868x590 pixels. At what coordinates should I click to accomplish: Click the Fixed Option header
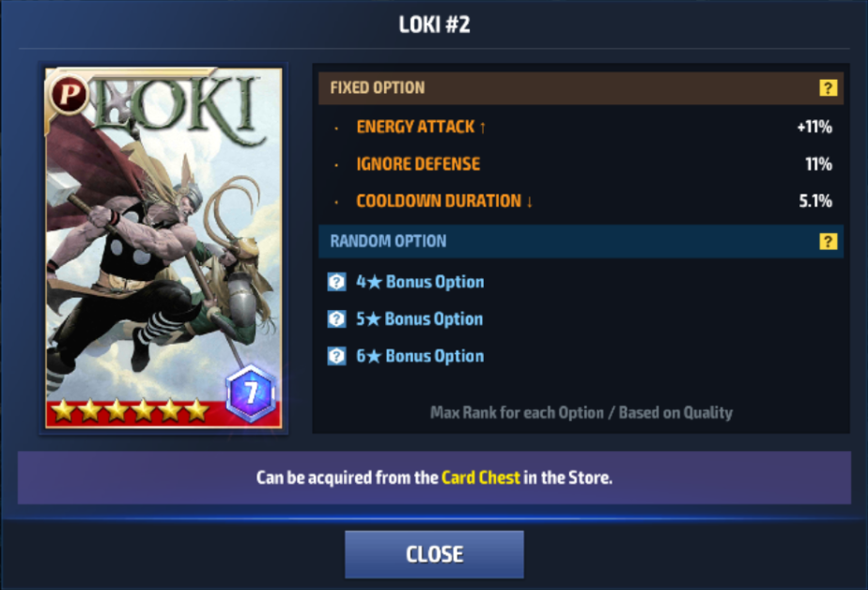tap(581, 88)
